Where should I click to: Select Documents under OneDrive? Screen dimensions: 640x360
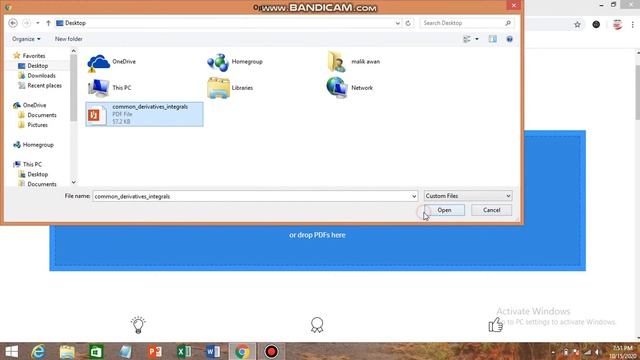tap(37, 115)
